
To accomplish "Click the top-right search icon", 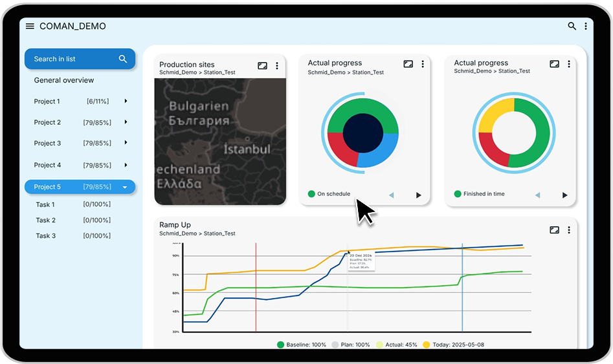I will pyautogui.click(x=572, y=27).
